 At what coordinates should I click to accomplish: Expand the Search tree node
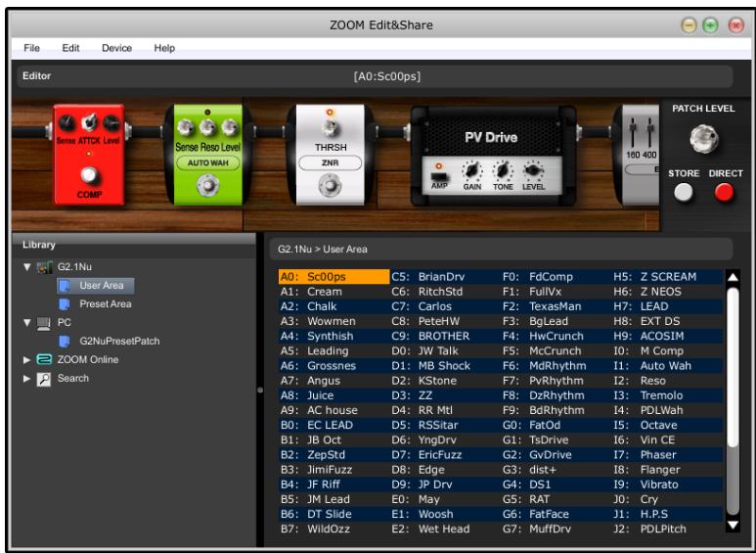coord(27,379)
